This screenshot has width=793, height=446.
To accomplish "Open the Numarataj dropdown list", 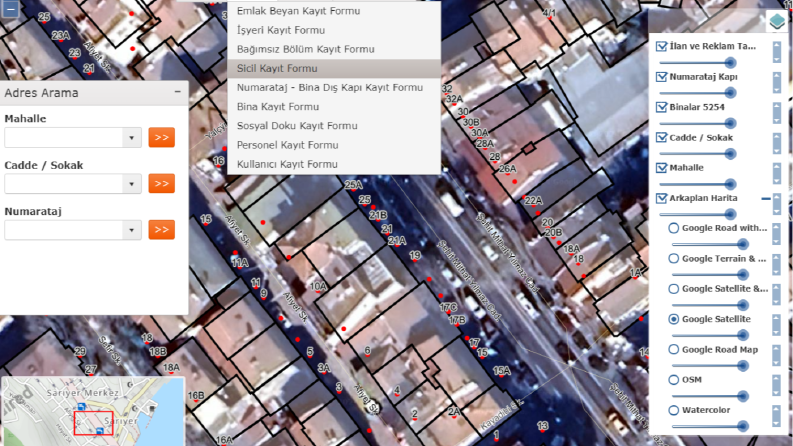I will click(131, 230).
